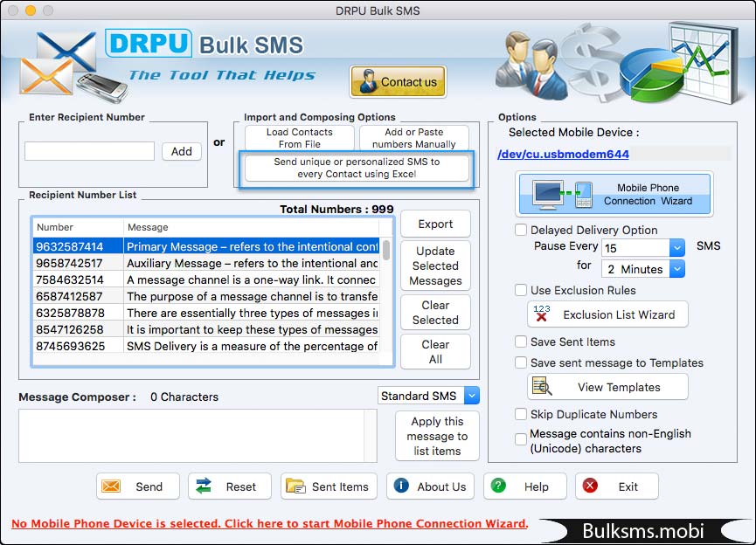
Task: Click the View Templates magnifier icon
Action: (542, 386)
